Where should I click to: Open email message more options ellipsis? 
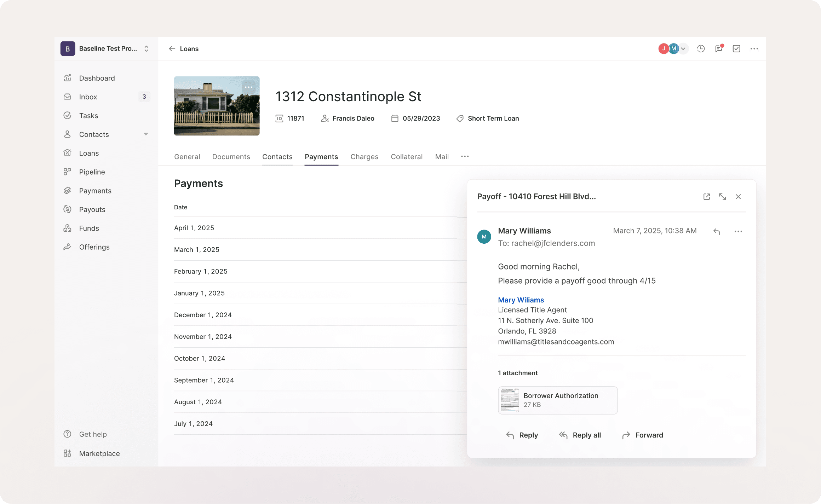(738, 231)
